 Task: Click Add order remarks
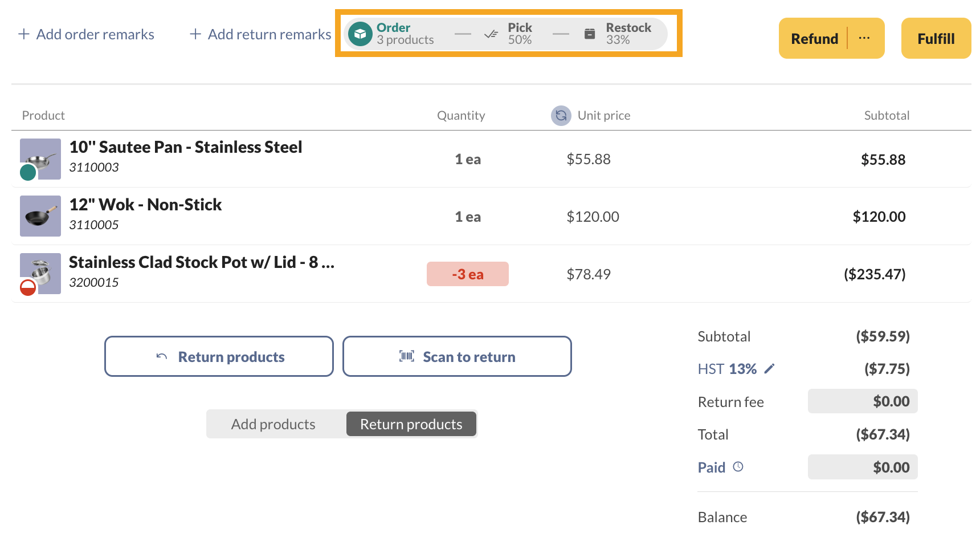coord(87,34)
